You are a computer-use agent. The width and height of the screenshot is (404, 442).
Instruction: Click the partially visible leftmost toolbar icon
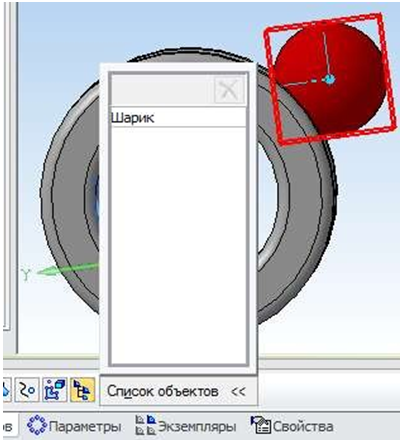click(x=7, y=389)
